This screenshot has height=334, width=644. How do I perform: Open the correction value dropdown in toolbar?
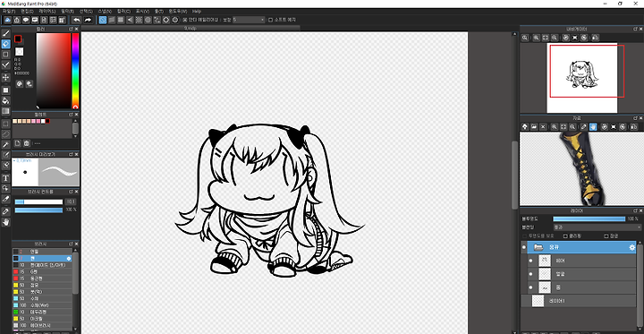click(x=250, y=20)
